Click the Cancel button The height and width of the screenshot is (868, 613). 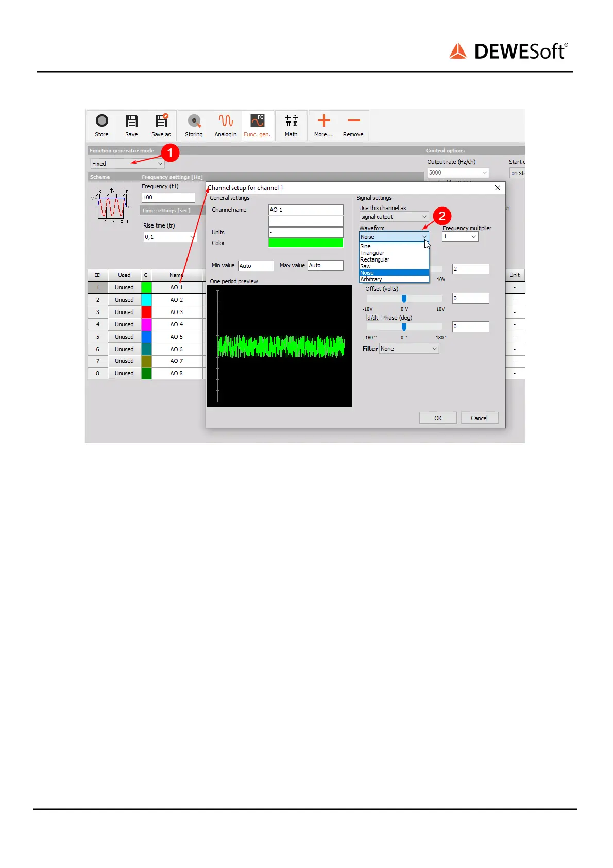[x=479, y=418]
